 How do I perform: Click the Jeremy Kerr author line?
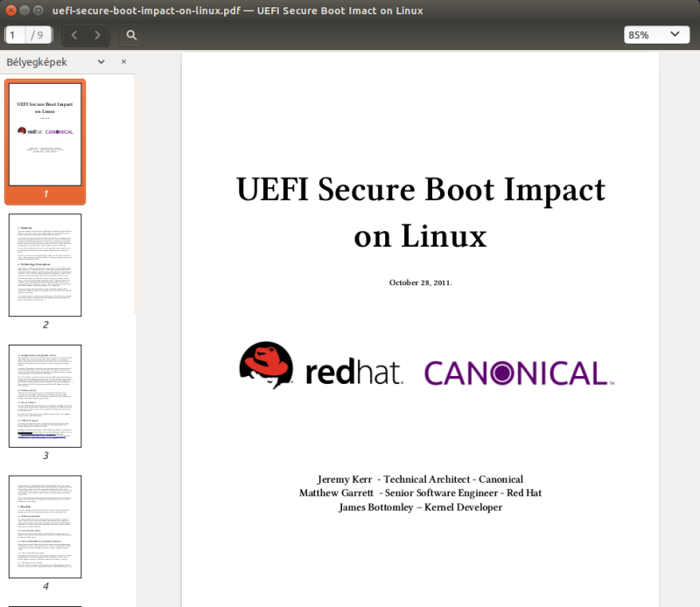(420, 479)
